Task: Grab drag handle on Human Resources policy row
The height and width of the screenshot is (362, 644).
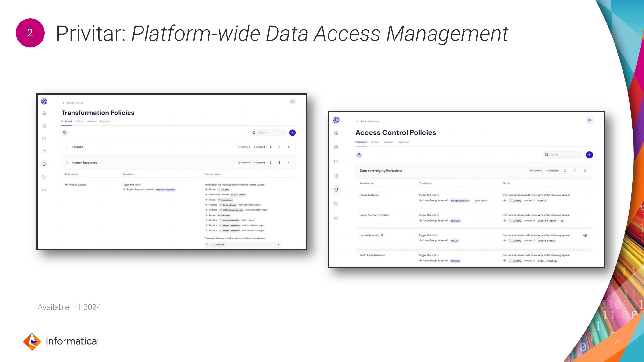Action: click(67, 163)
